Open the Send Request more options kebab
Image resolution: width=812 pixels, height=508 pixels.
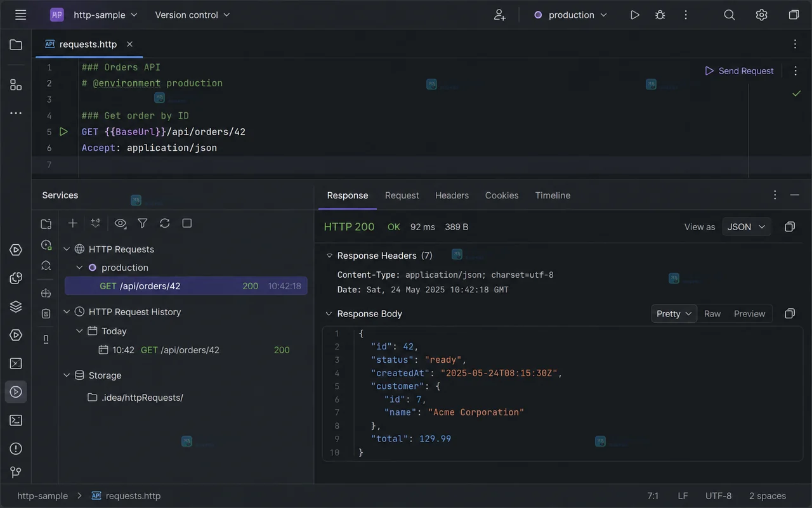click(795, 71)
